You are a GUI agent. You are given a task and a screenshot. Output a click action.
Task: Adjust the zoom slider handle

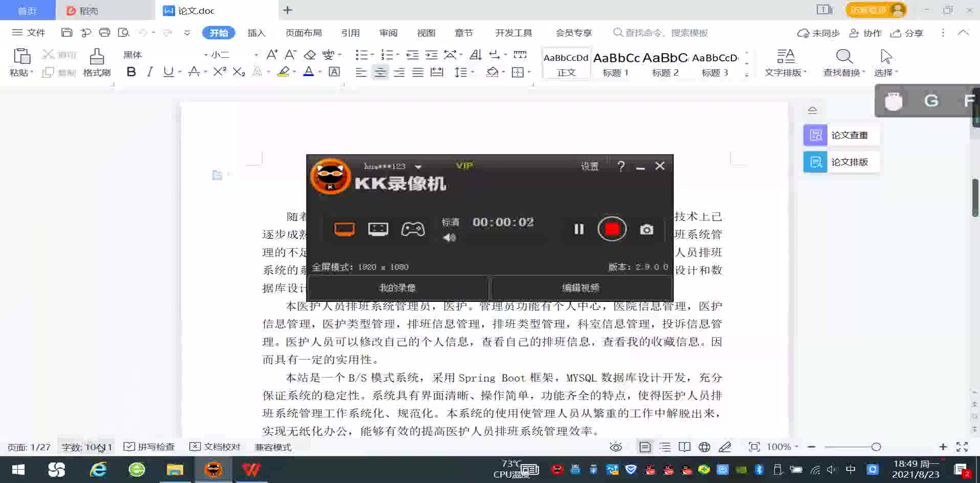pyautogui.click(x=876, y=447)
